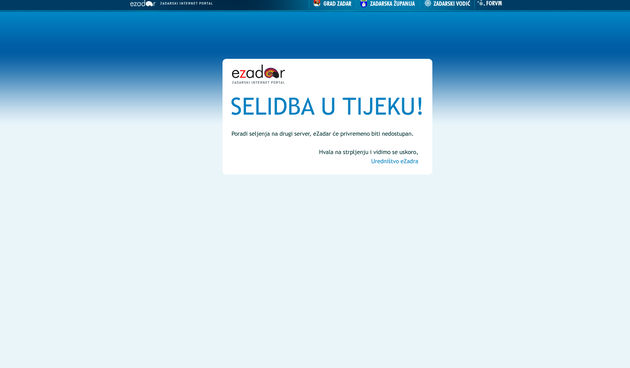Image resolution: width=630 pixels, height=368 pixels.
Task: Click the eZadar logo in the notice card
Action: (x=258, y=74)
